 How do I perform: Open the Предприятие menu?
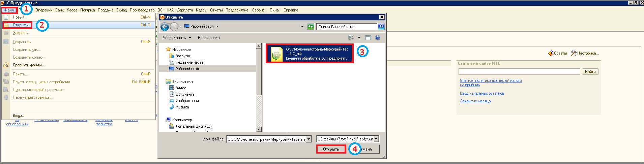pos(237,10)
